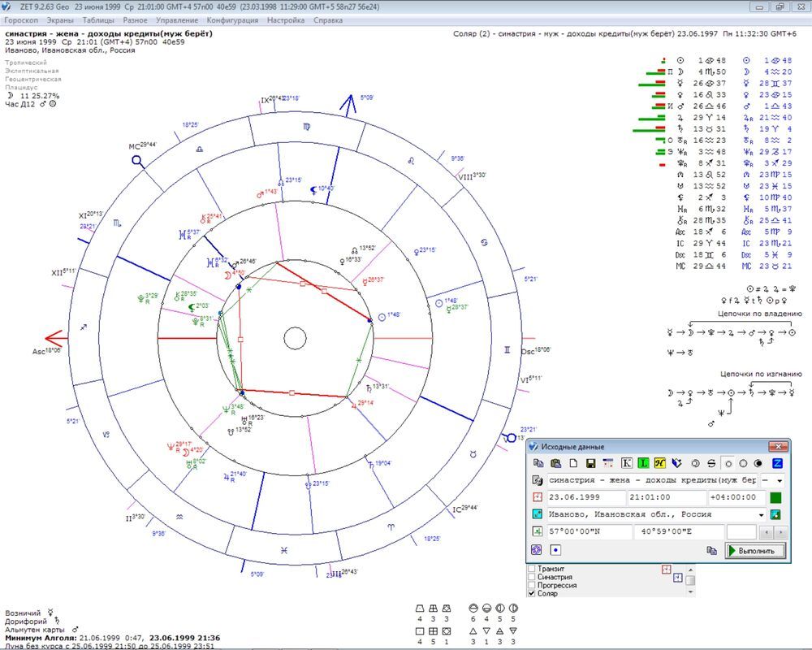Uncheck the Соляр checkbox
Image resolution: width=812 pixels, height=650 pixels.
tap(532, 593)
